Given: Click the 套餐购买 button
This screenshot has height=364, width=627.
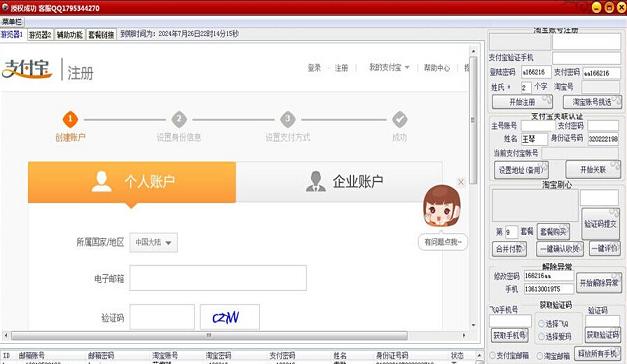Looking at the screenshot, I should 553,232.
